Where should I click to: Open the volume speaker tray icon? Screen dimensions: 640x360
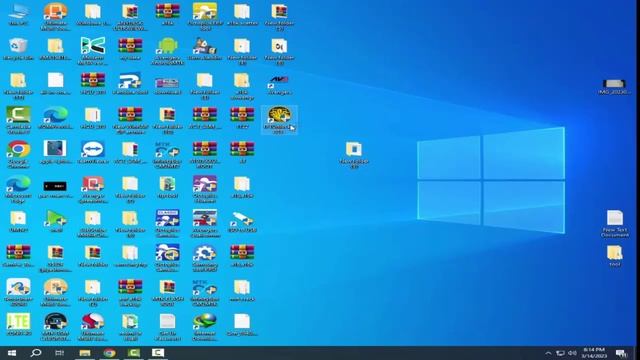point(572,353)
